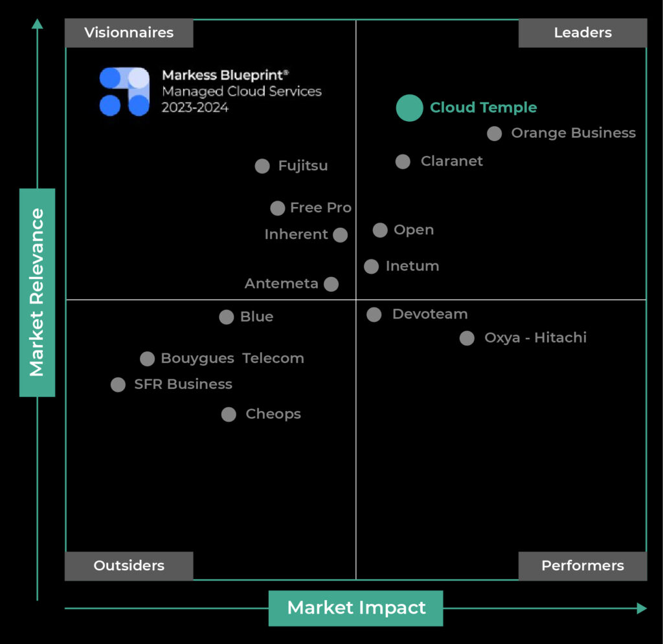
Task: Click the Markess Blueprint logo icon
Action: pyautogui.click(x=124, y=91)
